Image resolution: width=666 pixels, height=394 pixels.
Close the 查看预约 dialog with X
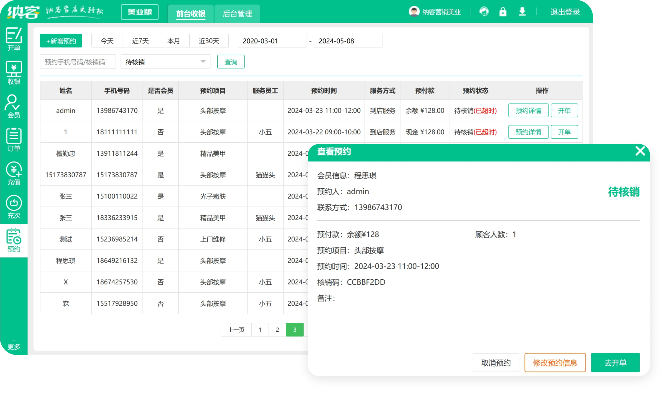tap(640, 151)
